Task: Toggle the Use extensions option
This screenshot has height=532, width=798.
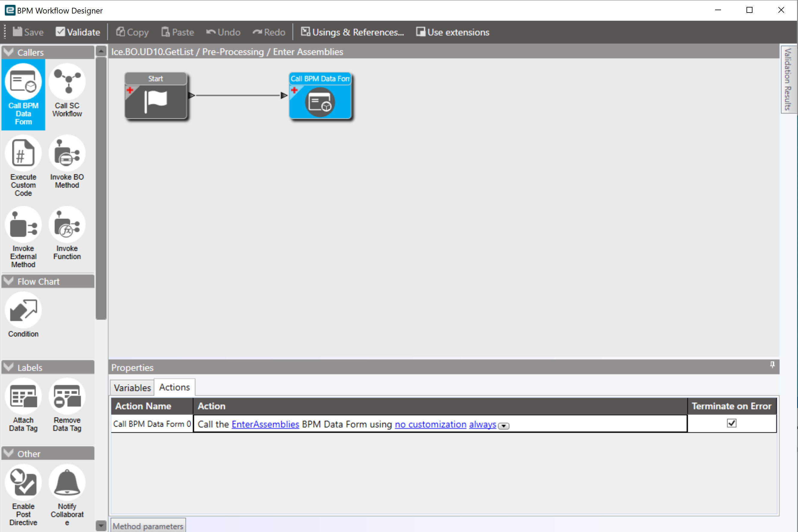Action: 453,32
